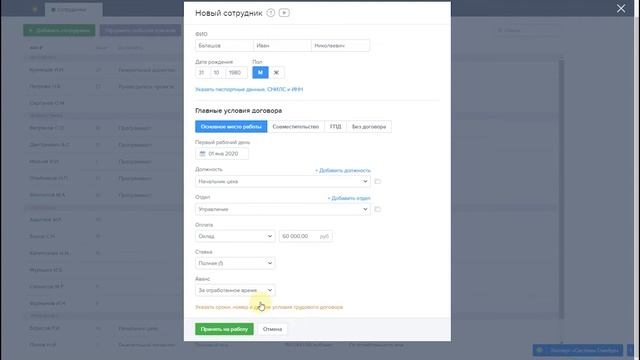
Task: Switch to the ГПД contract tab
Action: (x=336, y=127)
